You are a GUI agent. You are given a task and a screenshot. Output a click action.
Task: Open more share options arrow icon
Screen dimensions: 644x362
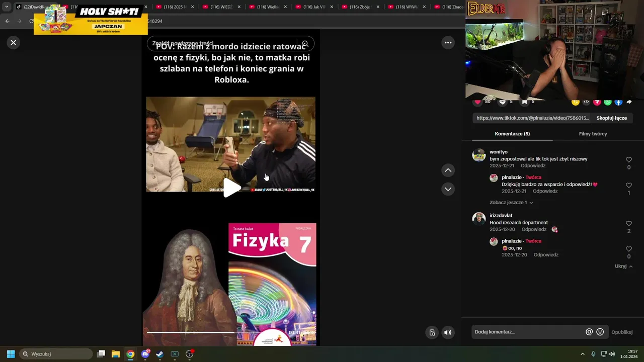point(629,102)
